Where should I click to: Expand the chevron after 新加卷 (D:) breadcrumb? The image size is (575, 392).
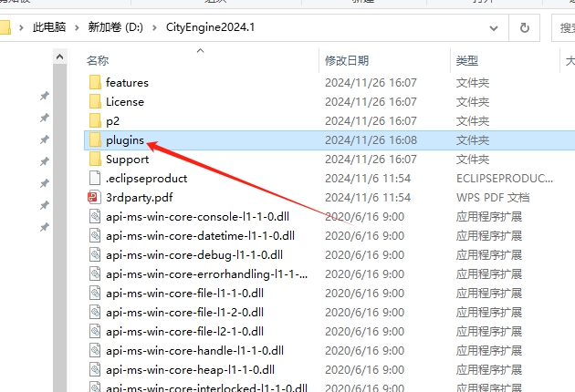(x=154, y=27)
